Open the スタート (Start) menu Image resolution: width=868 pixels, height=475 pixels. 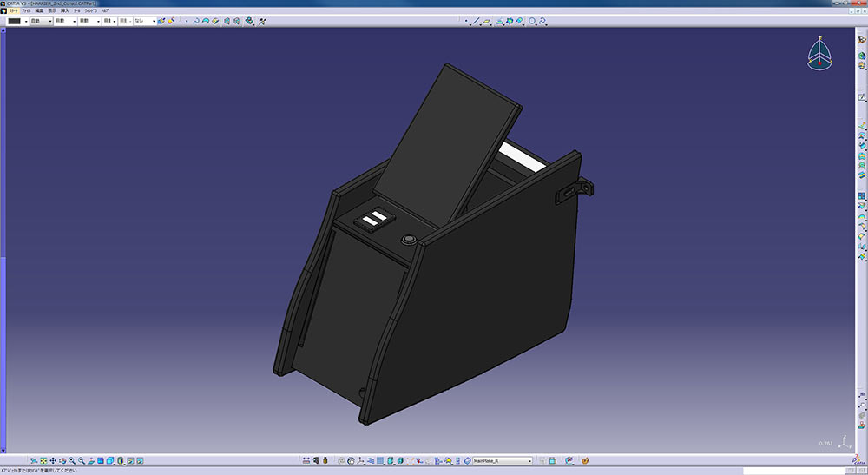click(x=13, y=10)
